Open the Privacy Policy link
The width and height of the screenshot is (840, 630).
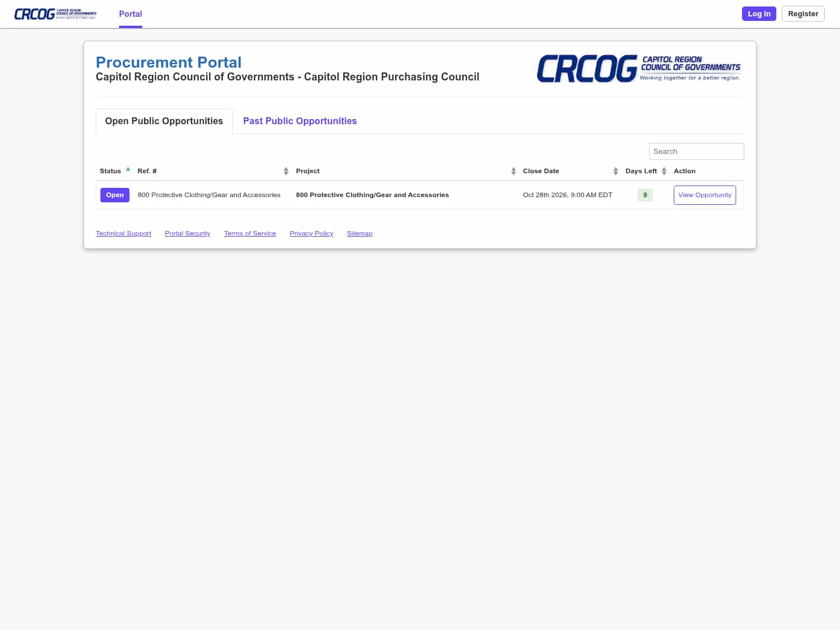click(311, 233)
